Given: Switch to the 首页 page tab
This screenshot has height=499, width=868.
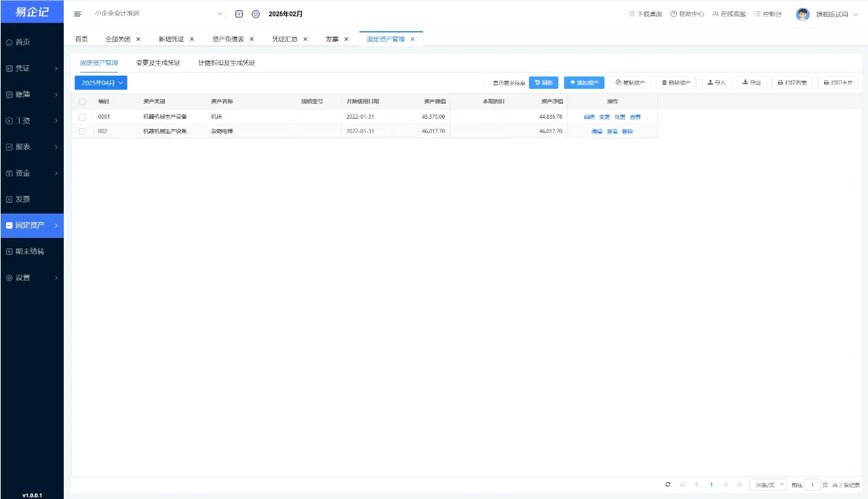Looking at the screenshot, I should tap(81, 39).
